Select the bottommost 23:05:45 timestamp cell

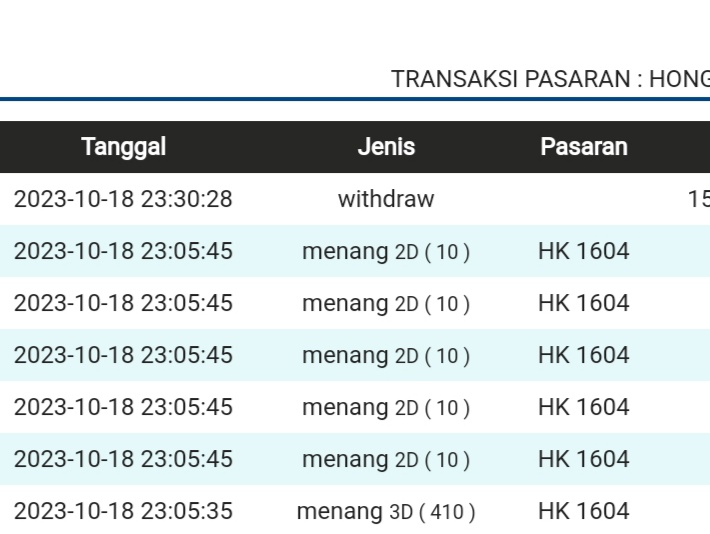coord(123,459)
